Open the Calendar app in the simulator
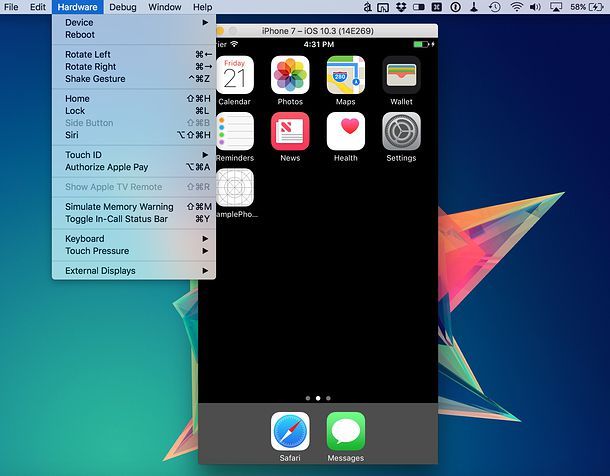The height and width of the screenshot is (476, 610). click(235, 75)
